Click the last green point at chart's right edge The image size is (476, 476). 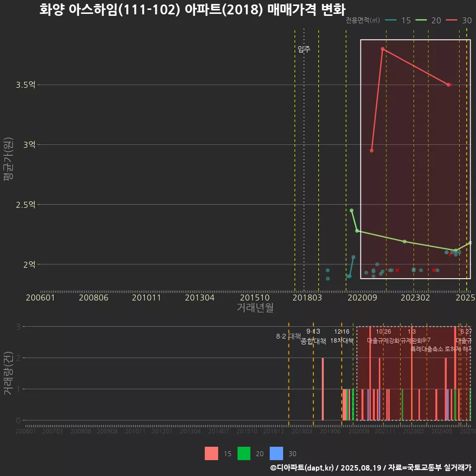click(470, 243)
